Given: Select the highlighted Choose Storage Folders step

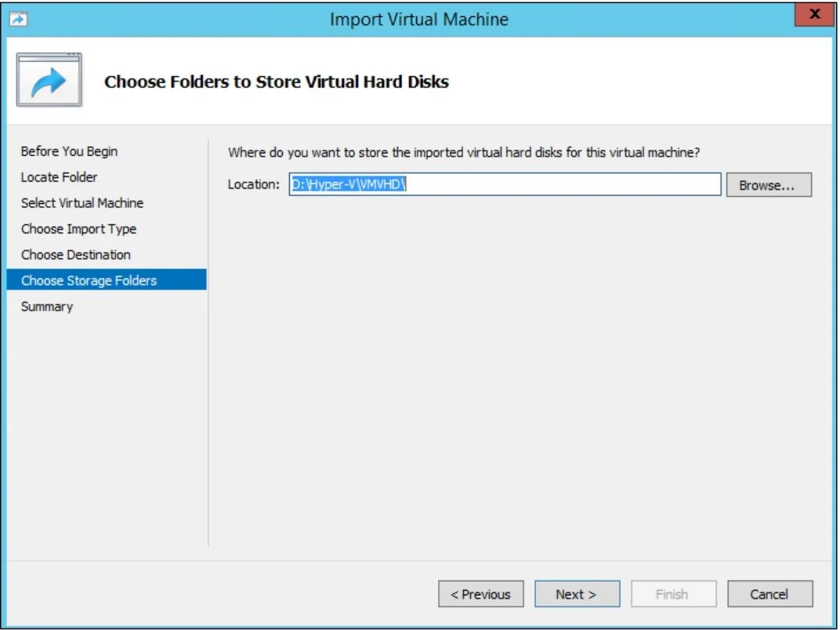Looking at the screenshot, I should tap(89, 281).
